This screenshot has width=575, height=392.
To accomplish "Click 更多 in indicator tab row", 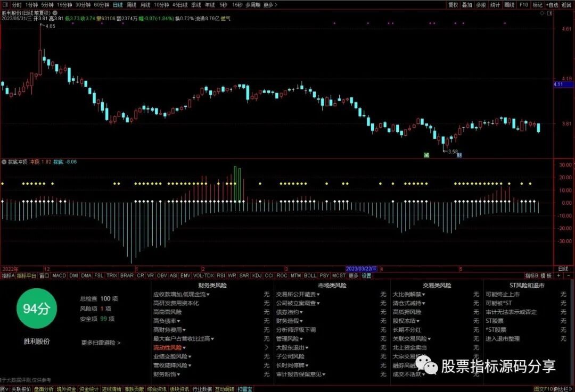I will click(x=353, y=276).
